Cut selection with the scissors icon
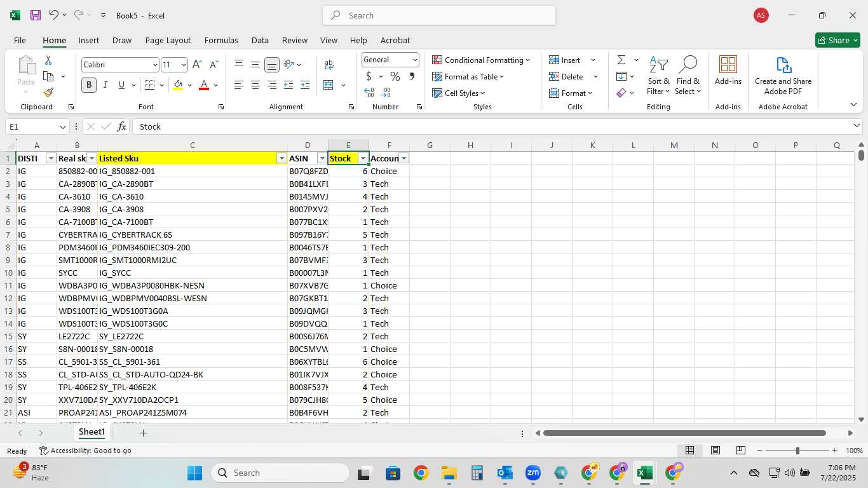The image size is (868, 488). point(48,60)
